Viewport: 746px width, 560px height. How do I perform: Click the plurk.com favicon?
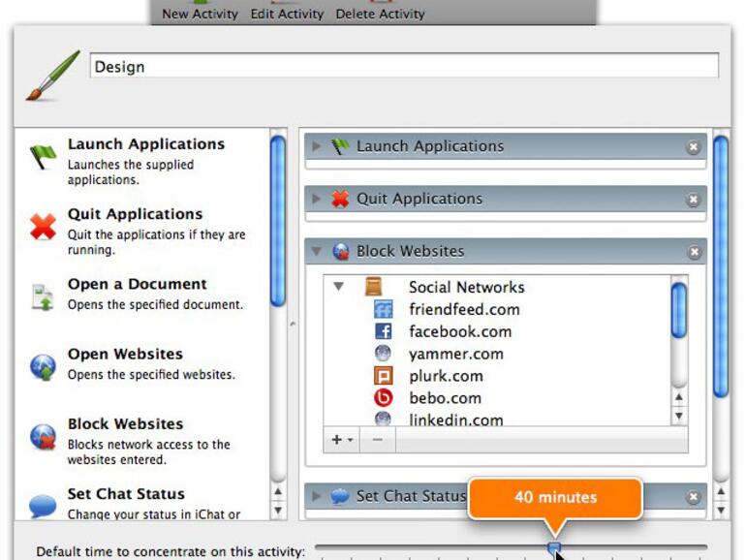pyautogui.click(x=383, y=375)
